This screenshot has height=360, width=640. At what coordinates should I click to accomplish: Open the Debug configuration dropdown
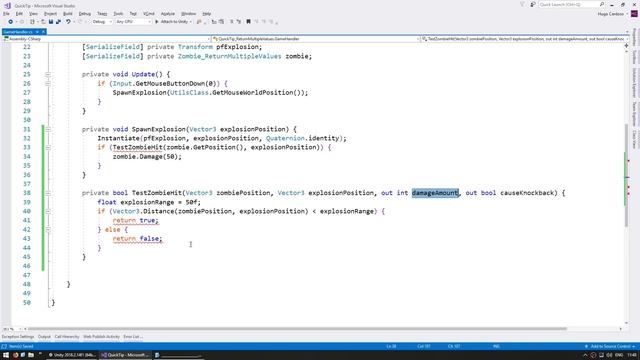(x=102, y=22)
